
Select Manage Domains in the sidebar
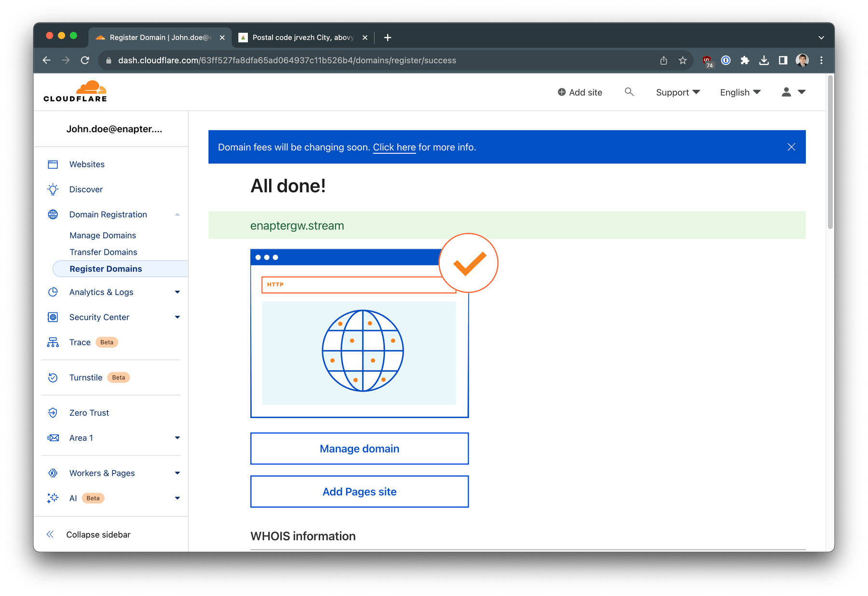[x=102, y=235]
